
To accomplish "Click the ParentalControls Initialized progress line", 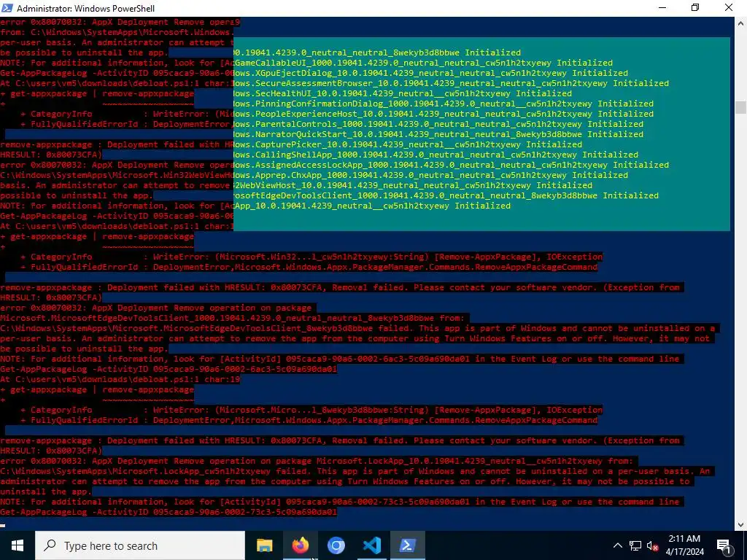I will pos(438,124).
